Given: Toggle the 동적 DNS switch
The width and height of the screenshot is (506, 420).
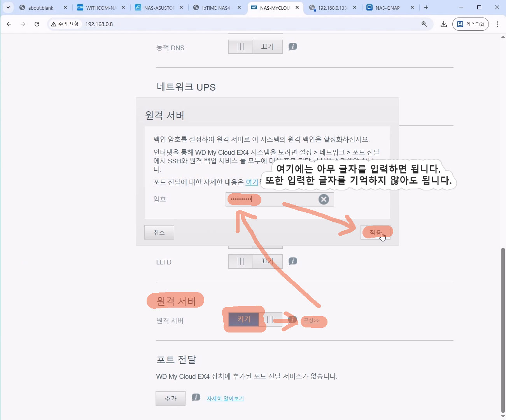Looking at the screenshot, I should pyautogui.click(x=255, y=47).
